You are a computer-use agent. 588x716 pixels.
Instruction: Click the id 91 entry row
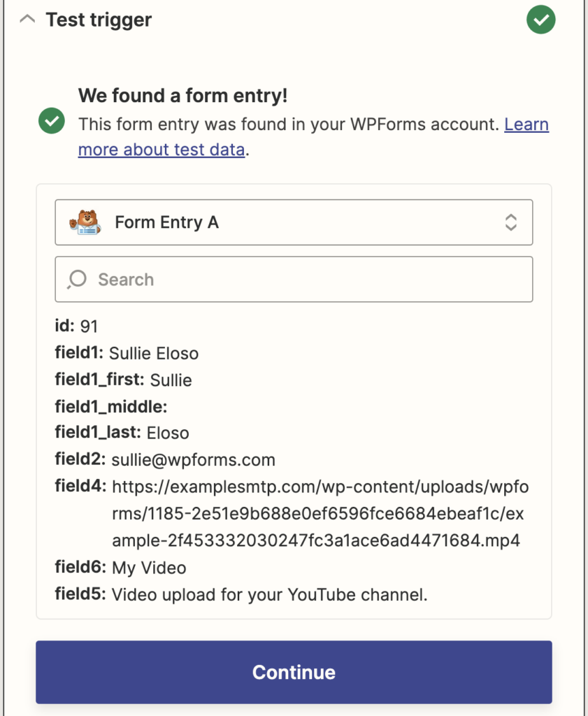(73, 325)
